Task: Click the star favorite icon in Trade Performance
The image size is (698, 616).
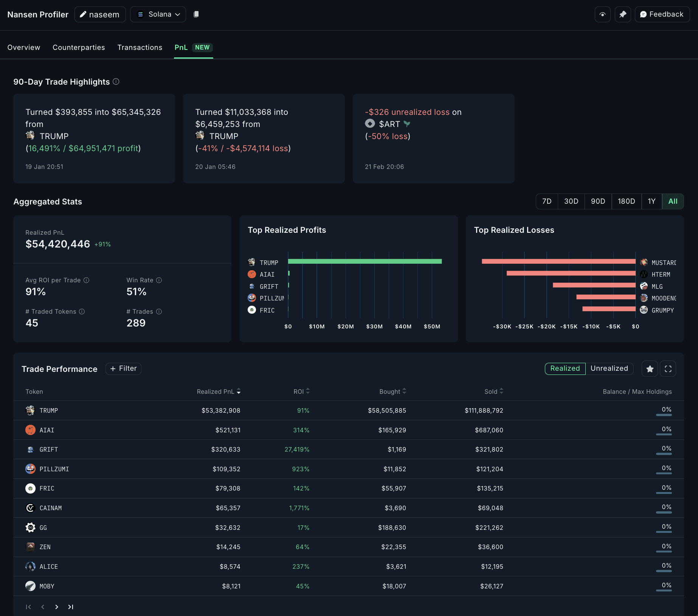Action: click(650, 369)
